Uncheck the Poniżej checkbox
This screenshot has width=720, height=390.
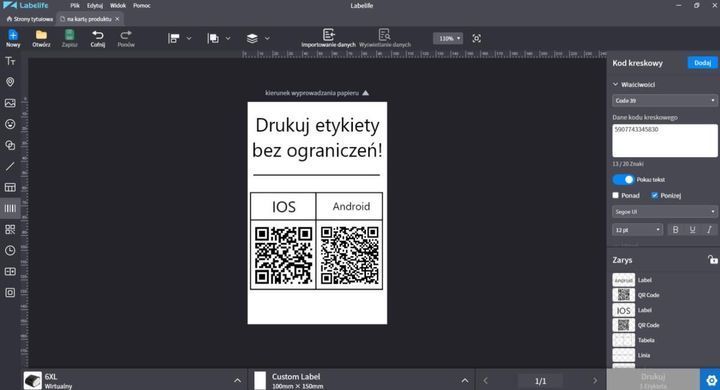point(655,195)
